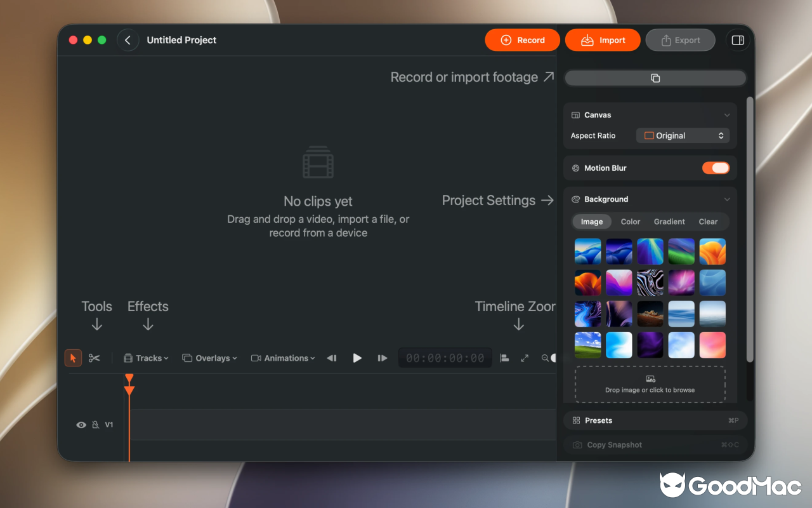Click the zoom-out magnifier icon
This screenshot has height=508, width=812.
[545, 358]
